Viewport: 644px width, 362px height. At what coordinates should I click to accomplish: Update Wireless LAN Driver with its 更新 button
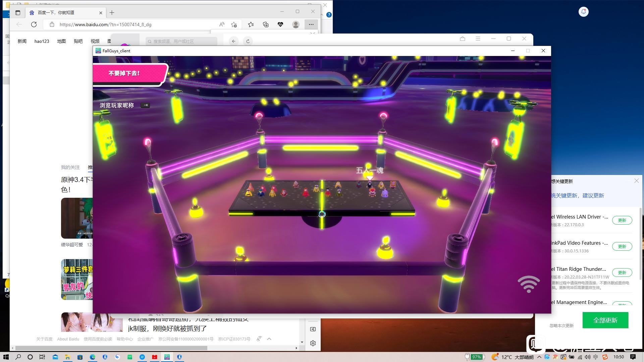(x=622, y=220)
